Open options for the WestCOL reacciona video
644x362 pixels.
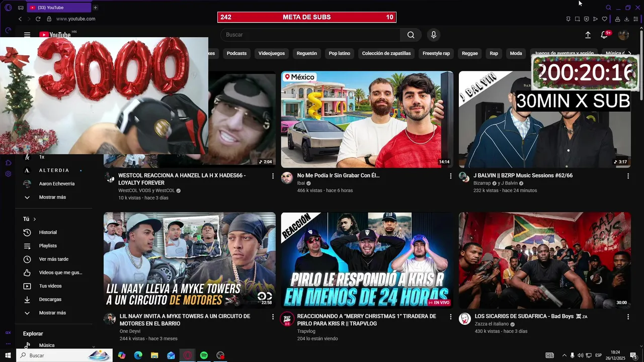pos(273,176)
